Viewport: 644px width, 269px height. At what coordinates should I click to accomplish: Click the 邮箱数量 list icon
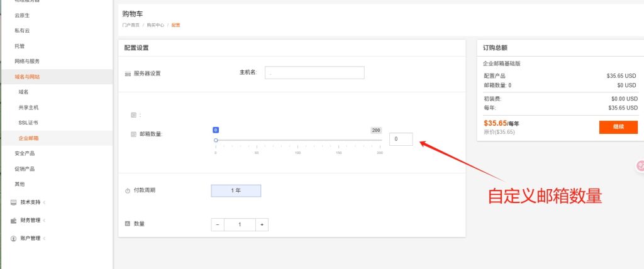133,134
